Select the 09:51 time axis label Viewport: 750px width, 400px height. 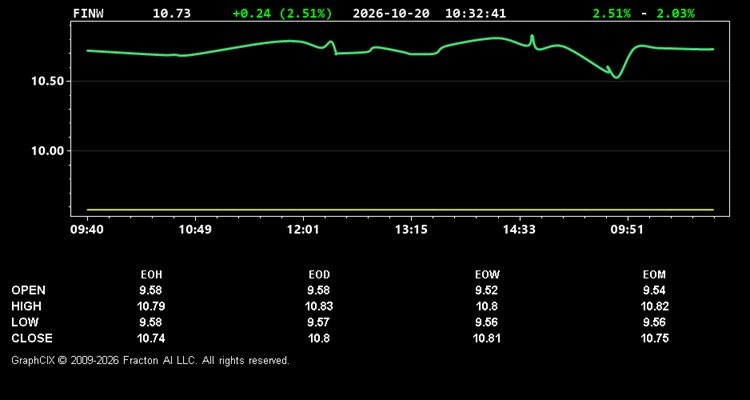[x=628, y=229]
